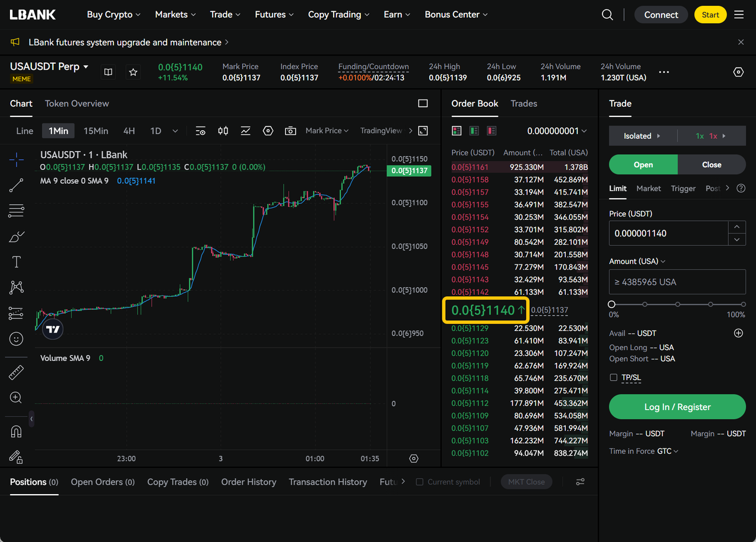Screen dimensions: 756x542
Task: Check the Current symbol filter box
Action: point(420,482)
